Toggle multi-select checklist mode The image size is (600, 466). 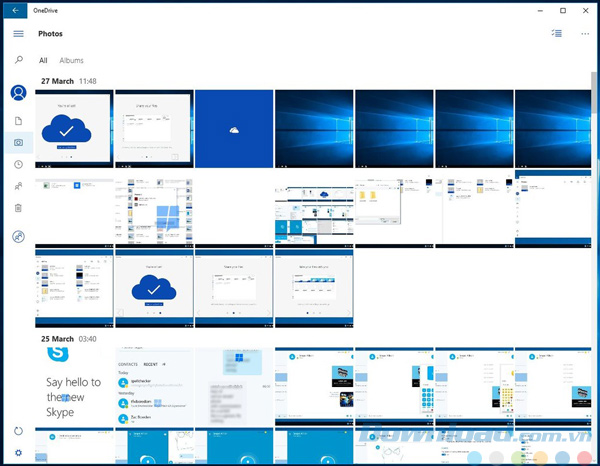pos(557,34)
